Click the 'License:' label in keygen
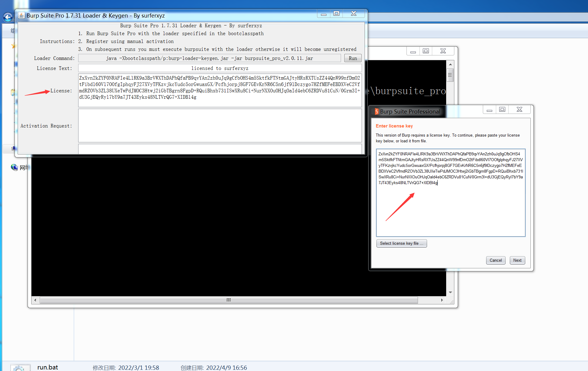The image size is (588, 371). click(x=61, y=91)
